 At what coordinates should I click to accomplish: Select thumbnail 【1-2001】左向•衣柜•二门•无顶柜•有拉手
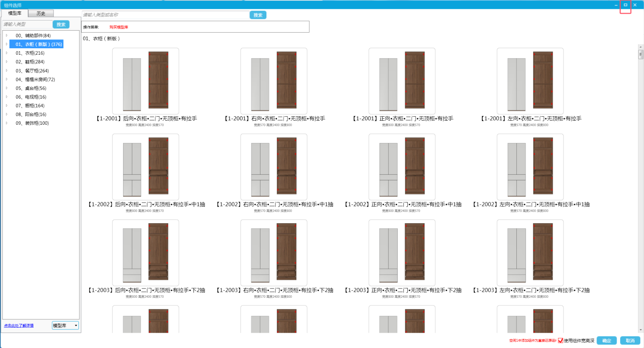(x=530, y=81)
